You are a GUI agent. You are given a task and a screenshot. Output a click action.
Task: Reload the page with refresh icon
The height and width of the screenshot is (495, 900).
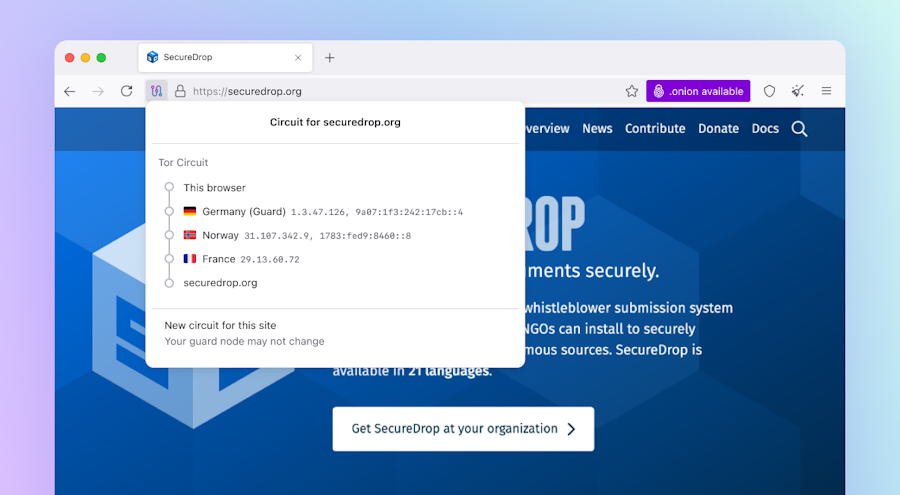tap(126, 91)
